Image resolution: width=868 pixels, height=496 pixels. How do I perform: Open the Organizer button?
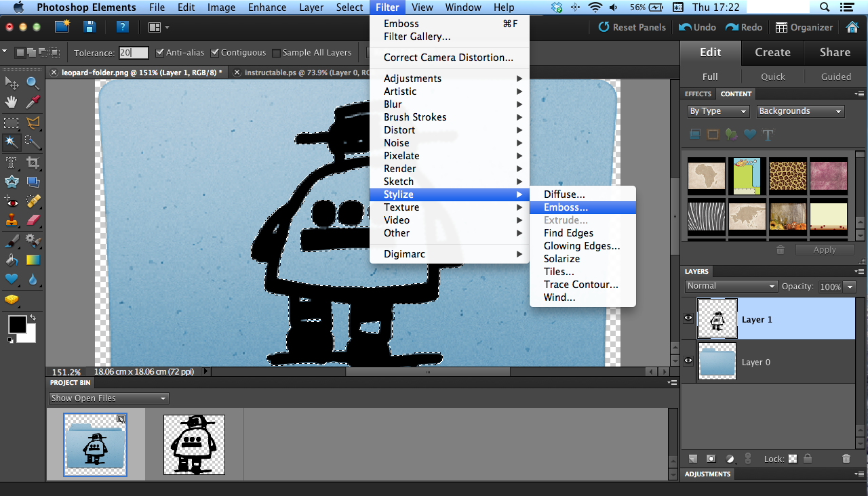pyautogui.click(x=804, y=27)
